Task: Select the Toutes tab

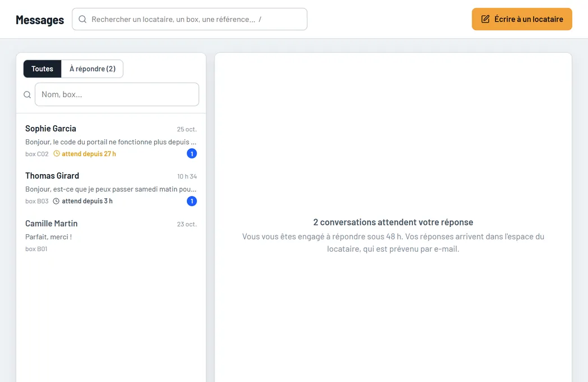Action: 43,69
